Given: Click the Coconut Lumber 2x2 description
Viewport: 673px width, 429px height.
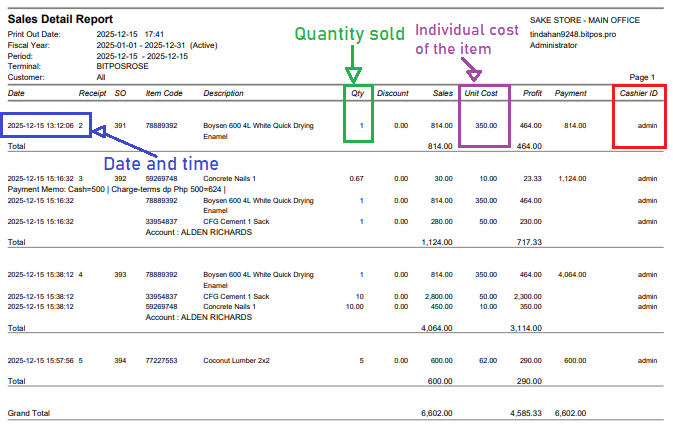Looking at the screenshot, I should (236, 360).
